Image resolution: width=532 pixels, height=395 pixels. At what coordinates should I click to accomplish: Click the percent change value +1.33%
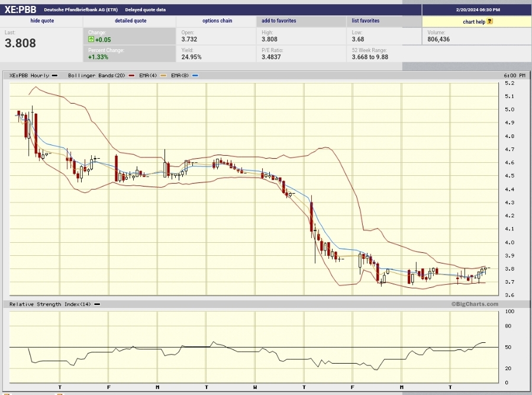(98, 57)
